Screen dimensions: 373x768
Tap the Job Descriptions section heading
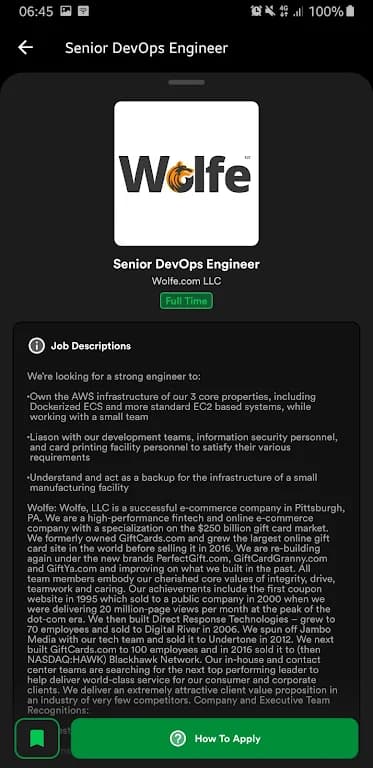[91, 346]
